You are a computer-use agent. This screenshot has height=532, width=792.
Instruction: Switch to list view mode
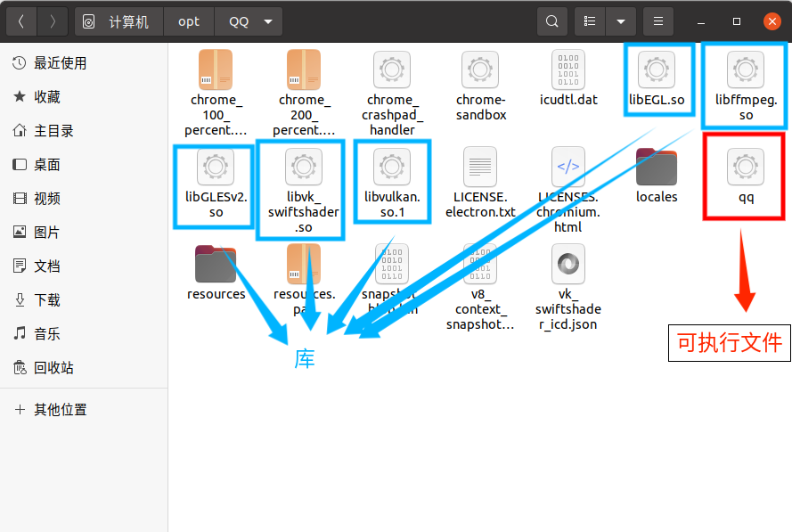pyautogui.click(x=590, y=21)
